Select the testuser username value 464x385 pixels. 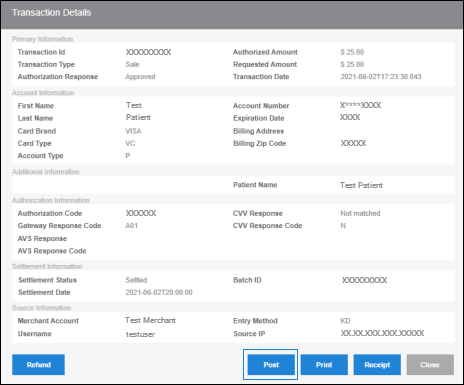point(140,334)
